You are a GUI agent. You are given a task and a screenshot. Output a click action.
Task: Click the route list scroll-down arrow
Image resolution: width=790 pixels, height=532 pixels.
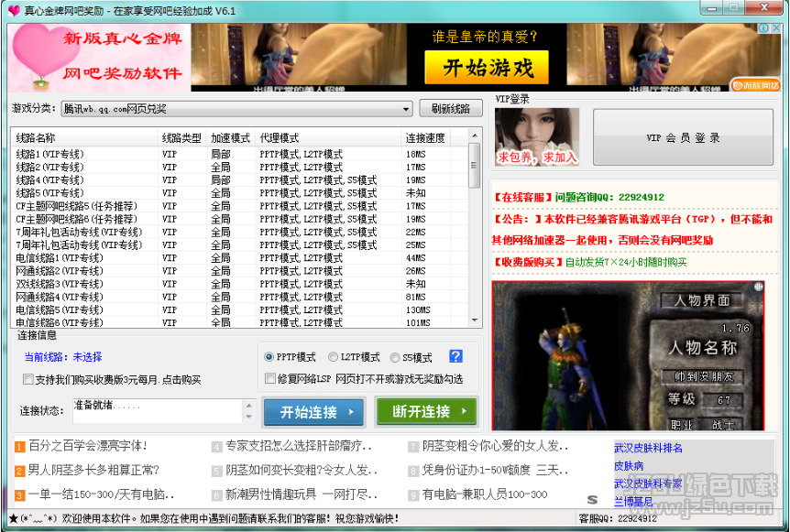coord(474,320)
